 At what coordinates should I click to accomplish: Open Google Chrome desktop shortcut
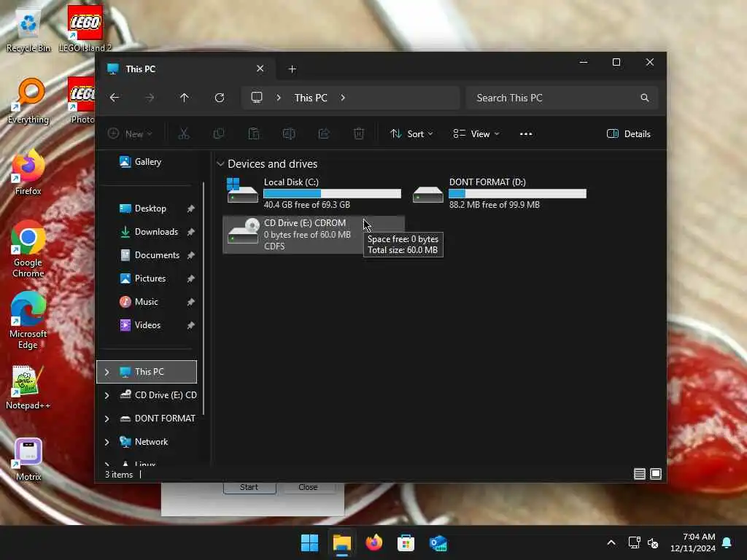coord(28,249)
